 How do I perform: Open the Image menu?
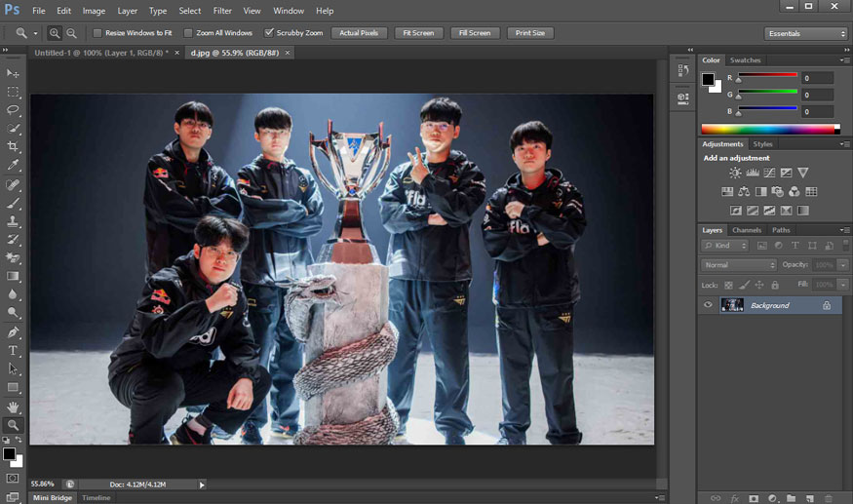click(x=94, y=11)
